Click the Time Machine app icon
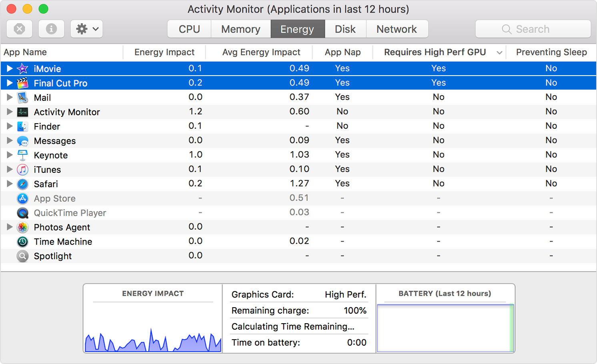The image size is (597, 364). pos(22,241)
